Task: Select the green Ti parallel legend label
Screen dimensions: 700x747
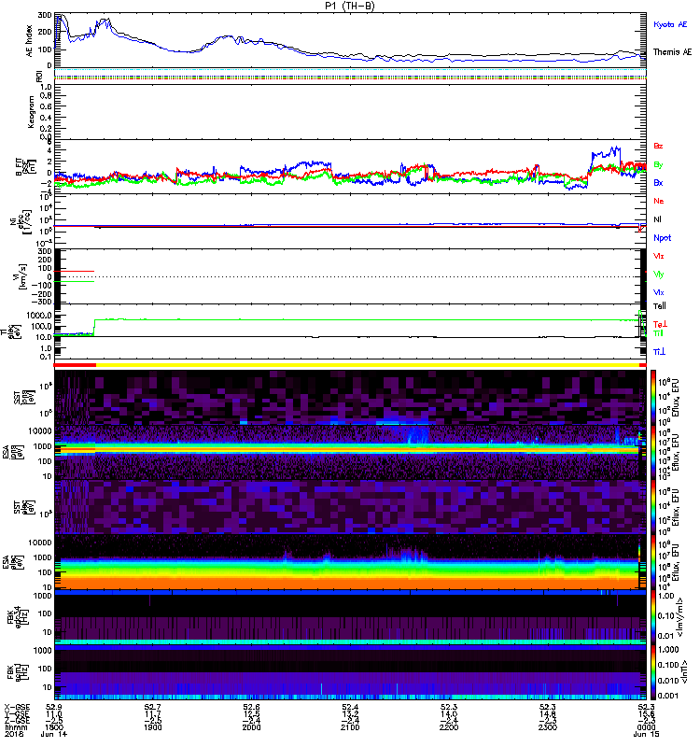Action: [658, 333]
